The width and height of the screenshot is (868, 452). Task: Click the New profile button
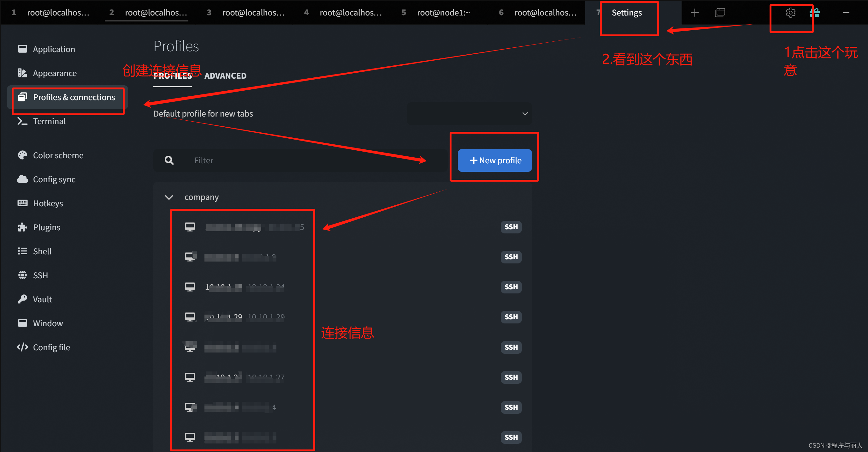pos(495,160)
